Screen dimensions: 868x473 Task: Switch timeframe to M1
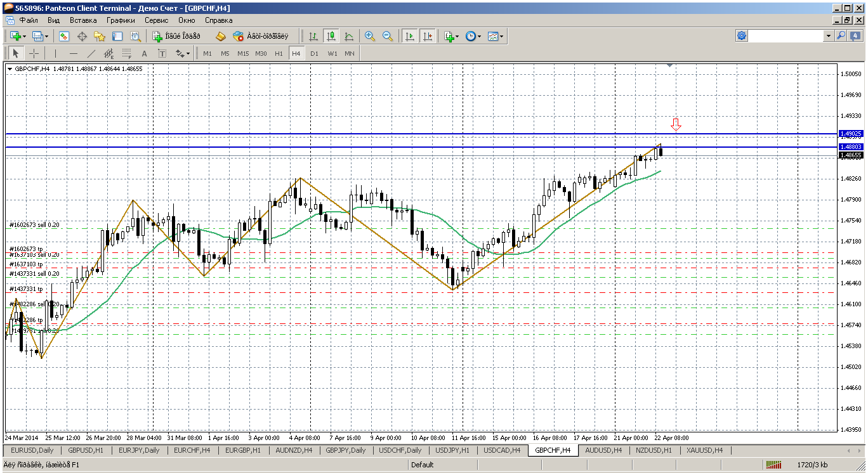pyautogui.click(x=207, y=53)
